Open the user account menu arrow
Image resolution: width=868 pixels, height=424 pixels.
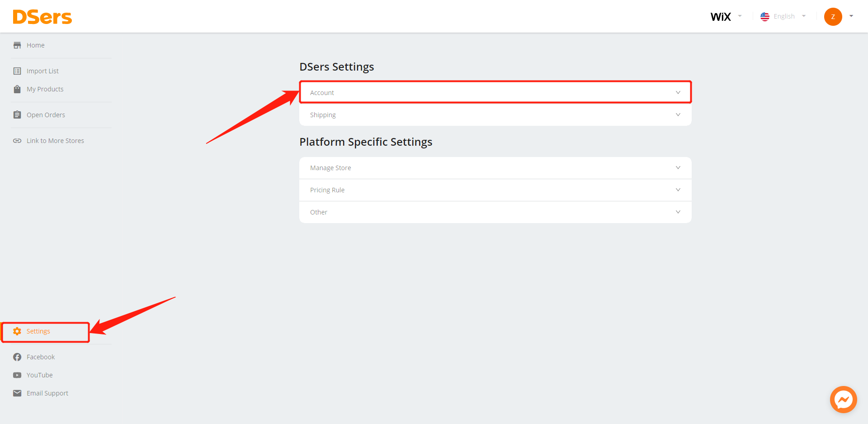tap(851, 16)
